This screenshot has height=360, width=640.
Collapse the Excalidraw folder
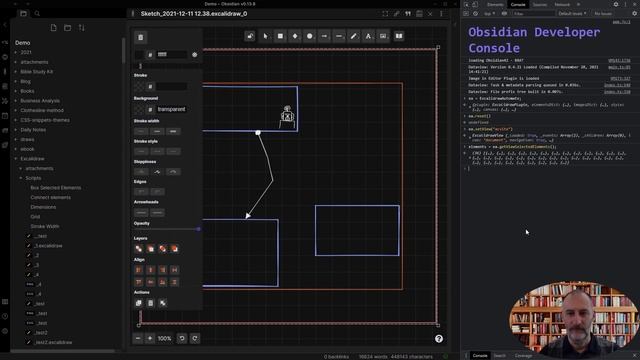click(x=32, y=159)
